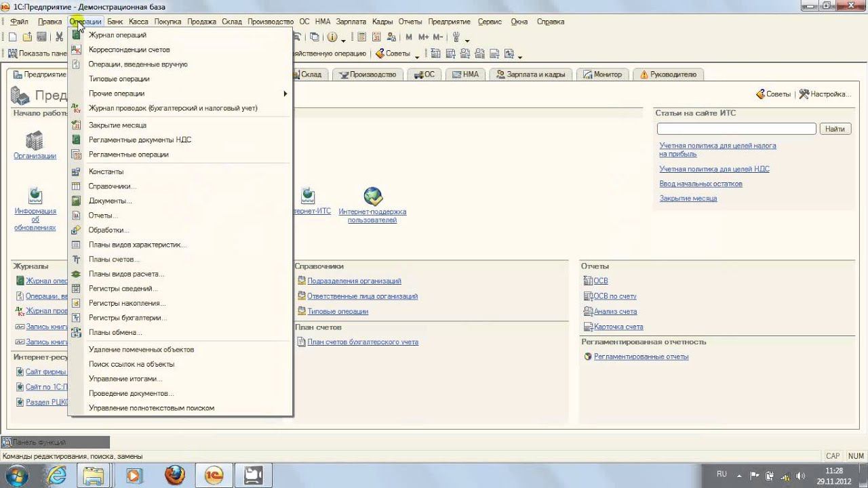Choose Документы... in the menu
This screenshot has width=868, height=488.
tap(180, 201)
